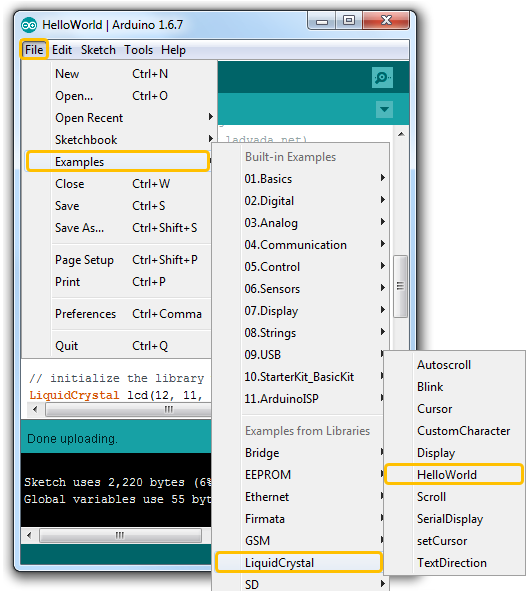This screenshot has height=593, width=531.
Task: Open the Display example sketch
Action: pos(455,453)
